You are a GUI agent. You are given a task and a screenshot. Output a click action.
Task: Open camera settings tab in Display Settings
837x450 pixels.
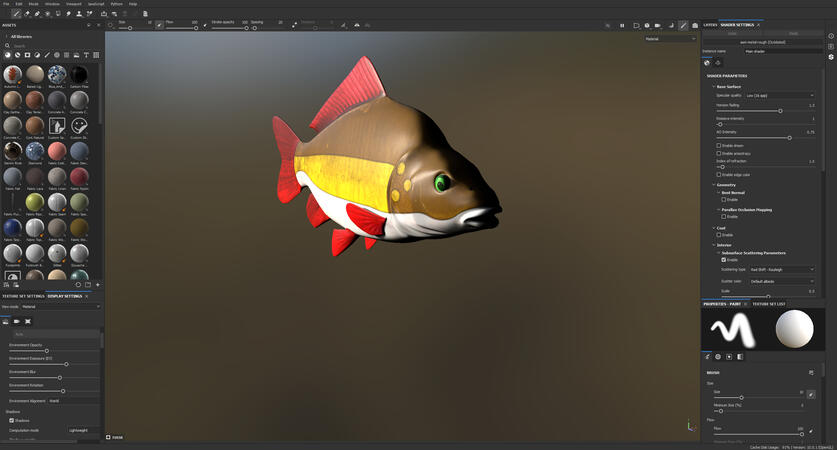coord(17,321)
